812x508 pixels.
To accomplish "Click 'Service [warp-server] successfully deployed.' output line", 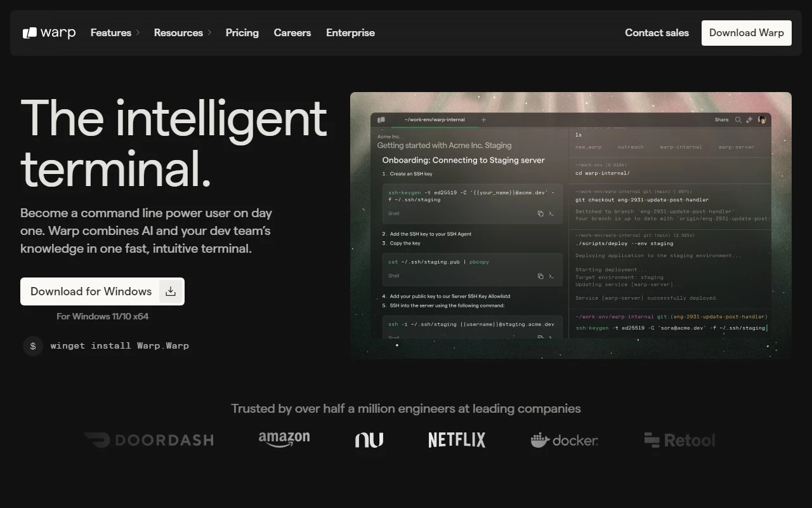I will pyautogui.click(x=646, y=298).
